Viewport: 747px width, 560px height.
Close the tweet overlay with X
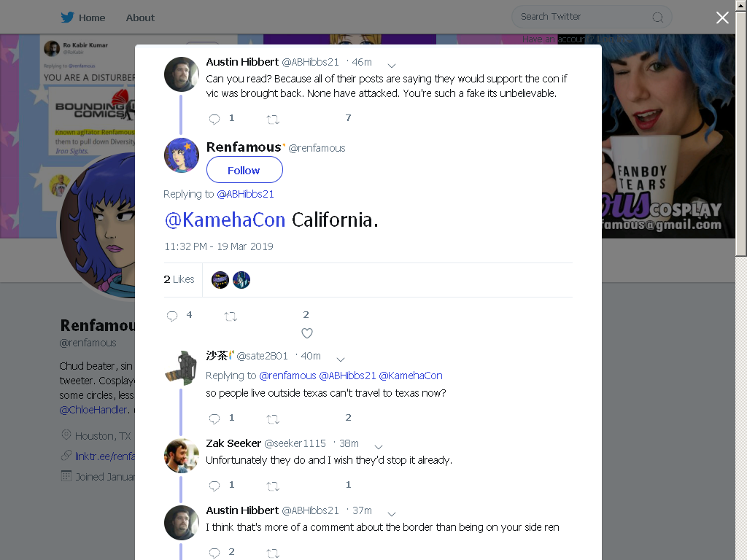click(722, 17)
